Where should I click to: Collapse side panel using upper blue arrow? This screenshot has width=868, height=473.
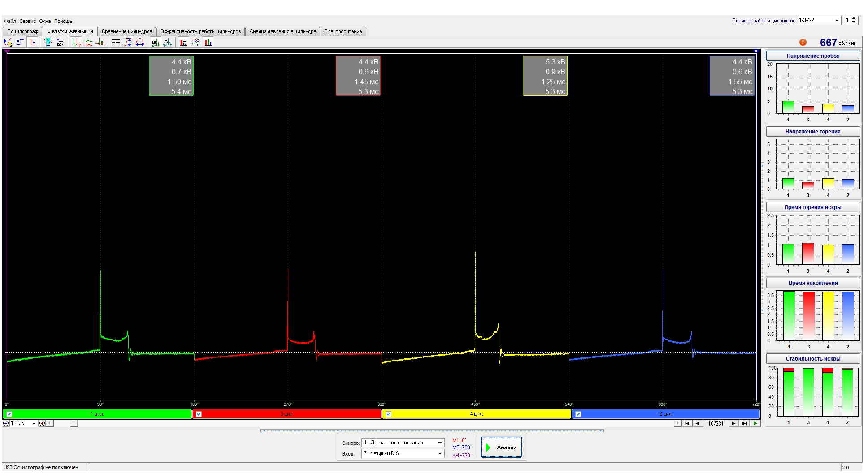click(762, 166)
